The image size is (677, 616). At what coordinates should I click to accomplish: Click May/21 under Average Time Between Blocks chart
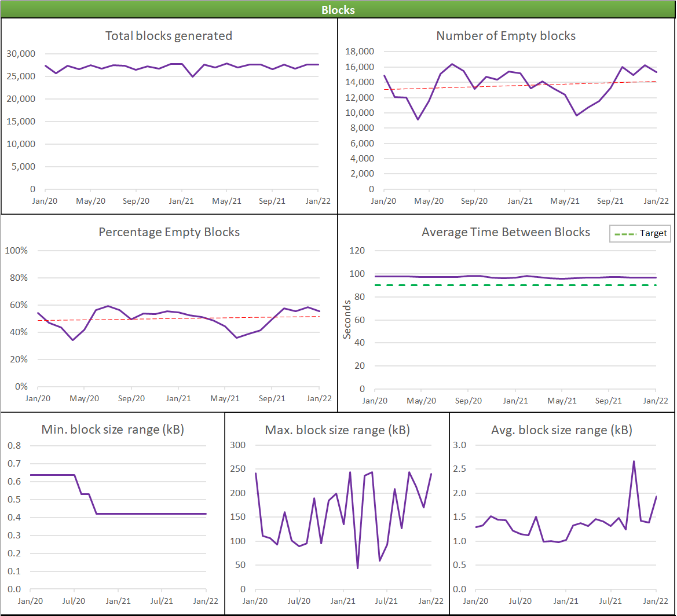pyautogui.click(x=562, y=401)
